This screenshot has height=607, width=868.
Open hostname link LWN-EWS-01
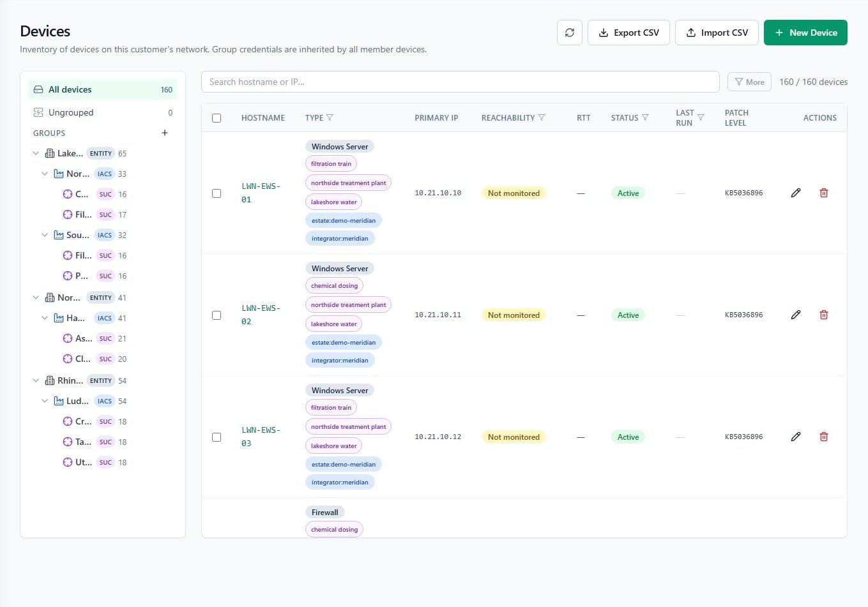(261, 193)
